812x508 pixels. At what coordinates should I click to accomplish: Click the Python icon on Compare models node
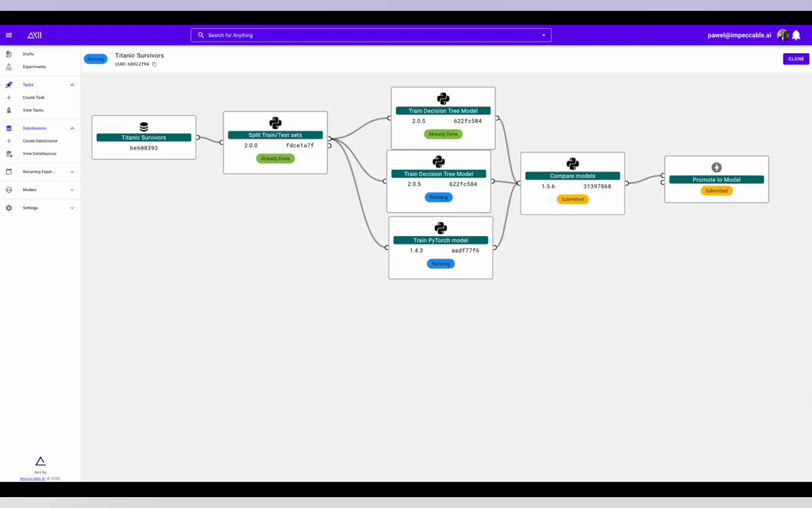point(572,163)
